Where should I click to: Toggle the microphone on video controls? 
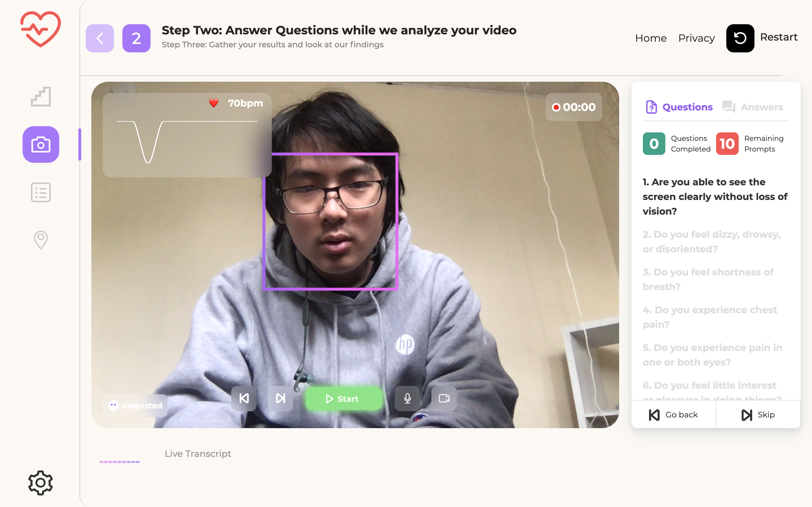tap(407, 398)
